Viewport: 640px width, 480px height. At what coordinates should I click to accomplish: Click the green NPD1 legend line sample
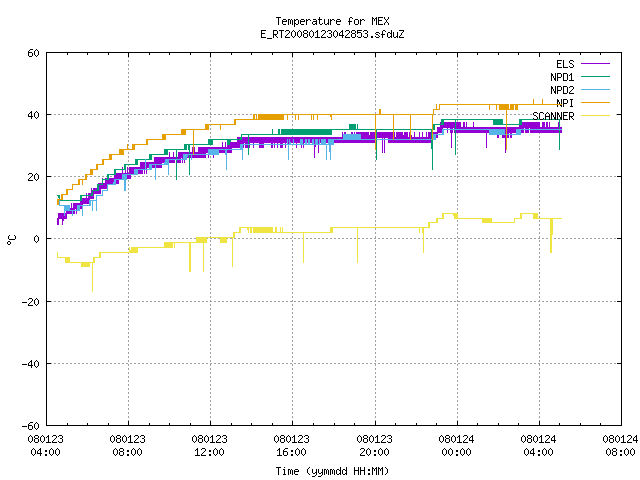pos(596,76)
